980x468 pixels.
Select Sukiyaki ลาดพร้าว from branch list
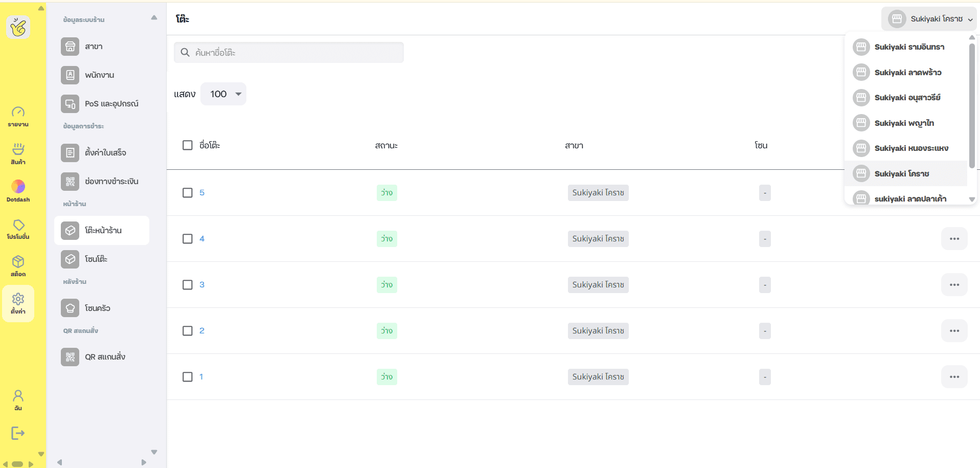[x=906, y=72]
